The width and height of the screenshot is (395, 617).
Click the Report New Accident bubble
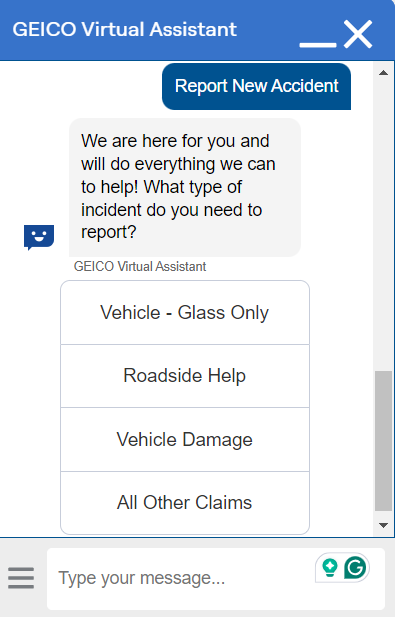(x=257, y=86)
